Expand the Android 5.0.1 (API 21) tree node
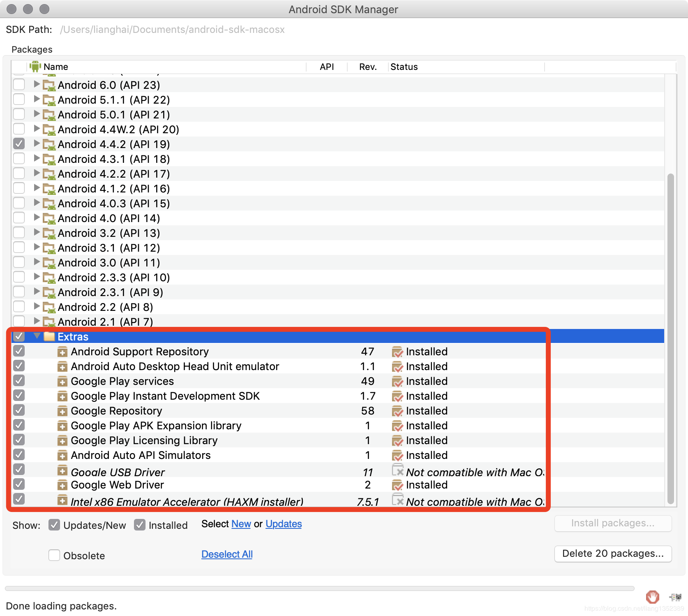Image resolution: width=688 pixels, height=616 pixels. pyautogui.click(x=37, y=114)
